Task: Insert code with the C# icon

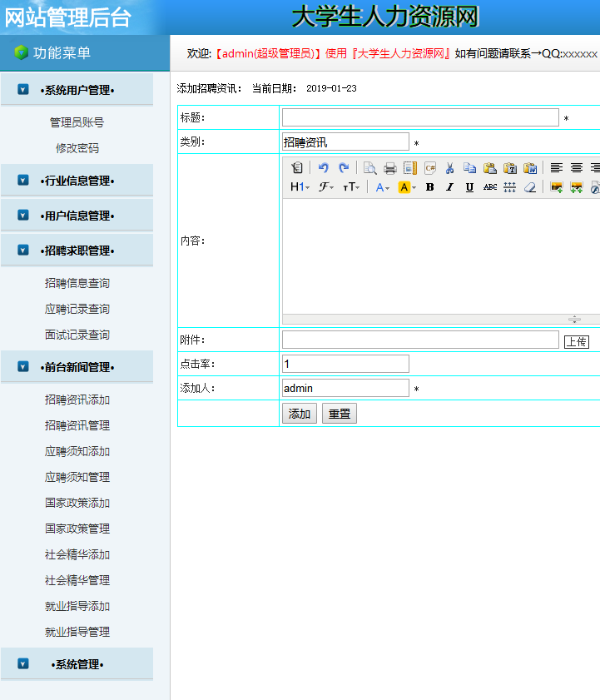Action: pos(430,168)
